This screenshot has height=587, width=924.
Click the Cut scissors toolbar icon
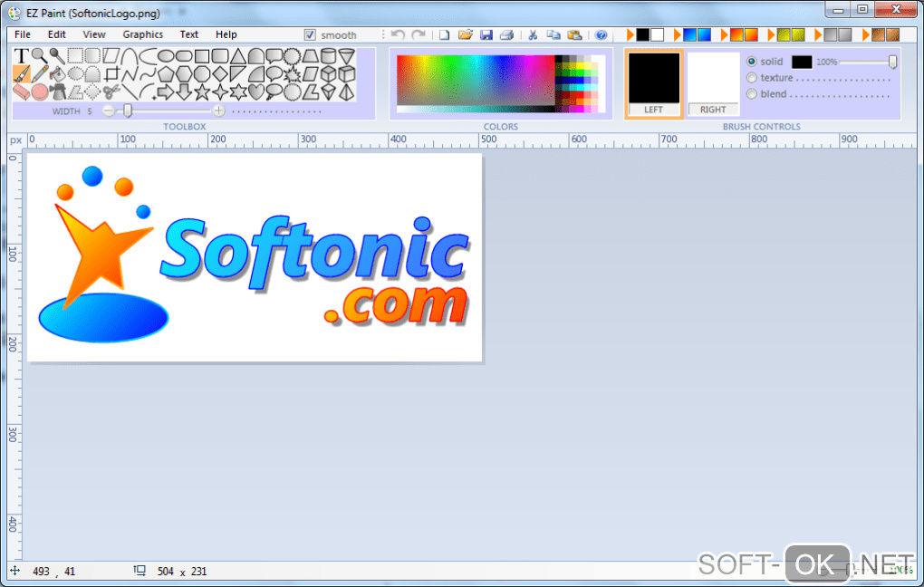click(533, 34)
